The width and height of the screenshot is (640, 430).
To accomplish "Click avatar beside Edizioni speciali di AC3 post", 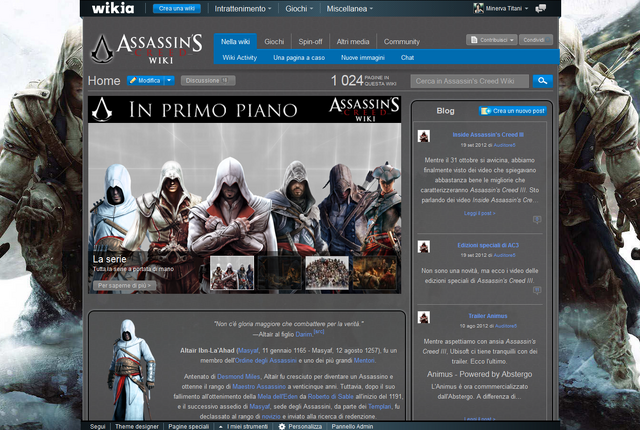I will tap(424, 246).
